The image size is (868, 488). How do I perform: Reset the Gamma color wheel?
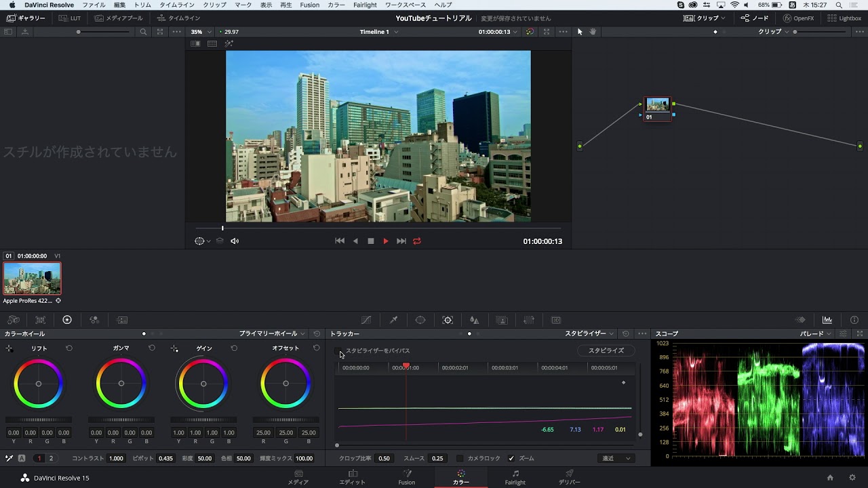(152, 348)
